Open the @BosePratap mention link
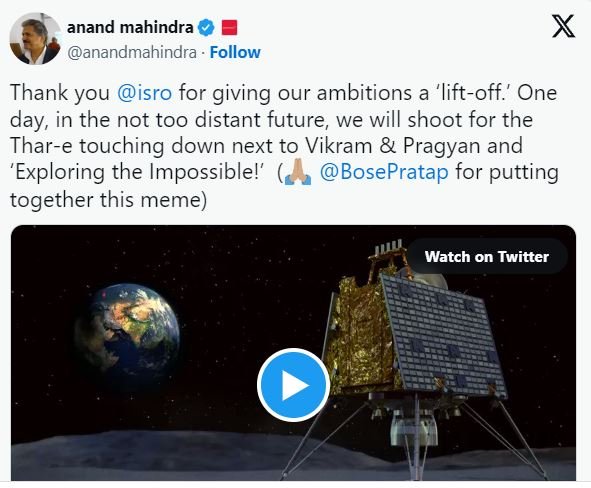 pyautogui.click(x=384, y=172)
